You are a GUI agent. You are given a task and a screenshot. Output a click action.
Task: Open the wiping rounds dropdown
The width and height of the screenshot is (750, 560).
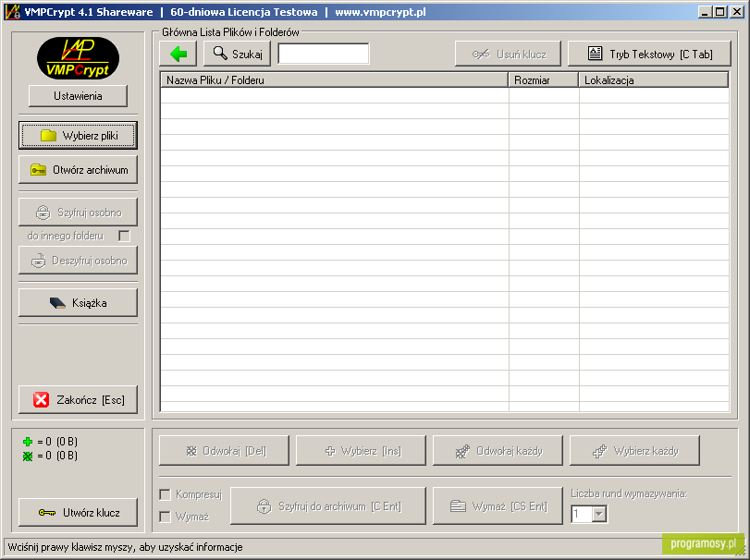(x=599, y=514)
